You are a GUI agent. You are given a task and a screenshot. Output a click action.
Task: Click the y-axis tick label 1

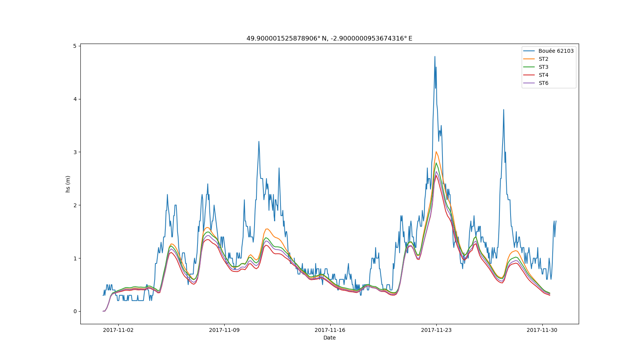[x=75, y=258]
